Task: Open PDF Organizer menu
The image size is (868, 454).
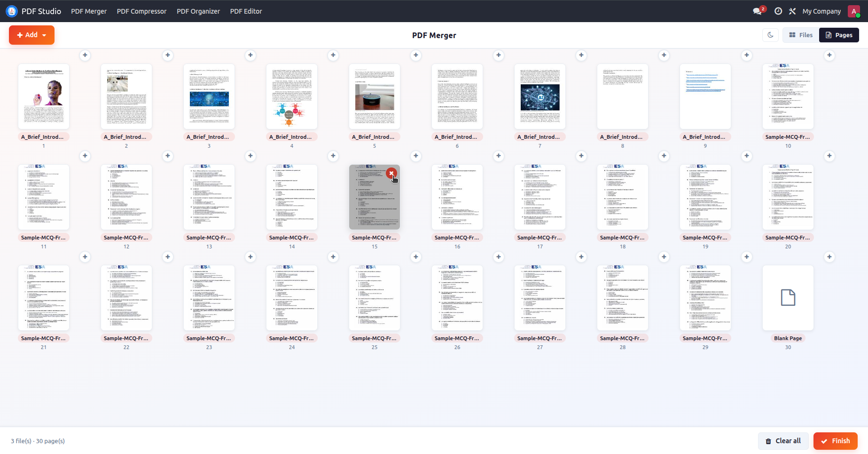Action: point(198,11)
